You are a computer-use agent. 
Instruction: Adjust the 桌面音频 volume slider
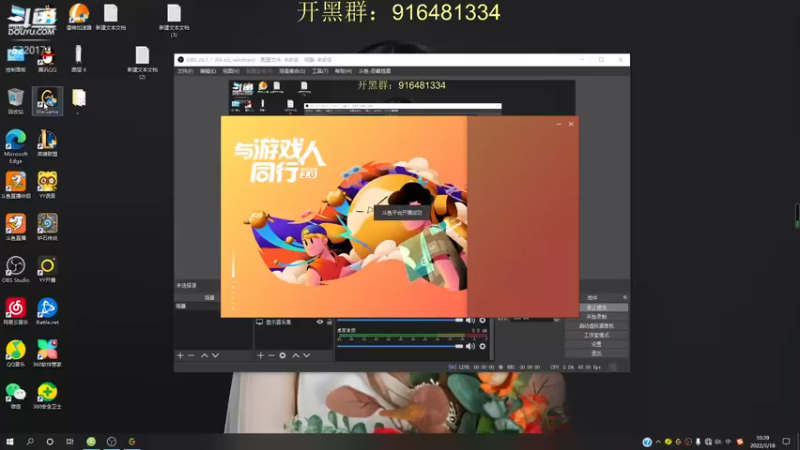tap(400, 346)
